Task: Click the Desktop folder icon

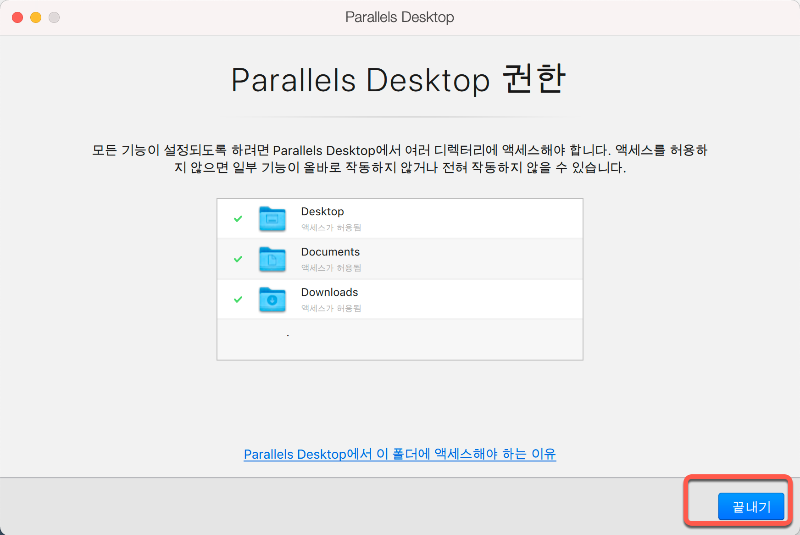Action: point(272,219)
